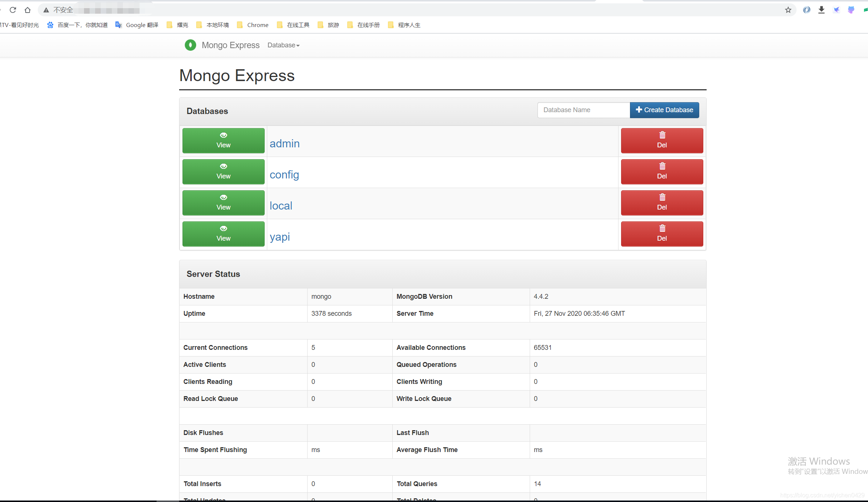Delete the admin database
The height and width of the screenshot is (502, 868).
(x=662, y=141)
